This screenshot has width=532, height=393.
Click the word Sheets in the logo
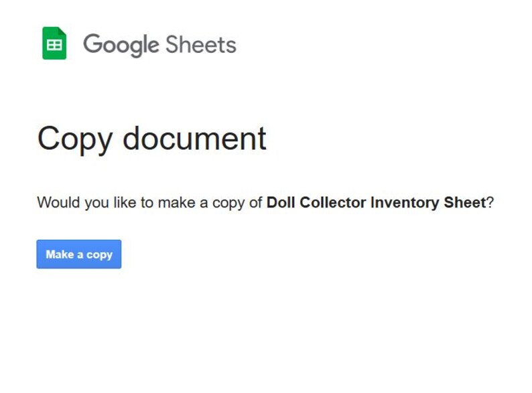[x=201, y=44]
